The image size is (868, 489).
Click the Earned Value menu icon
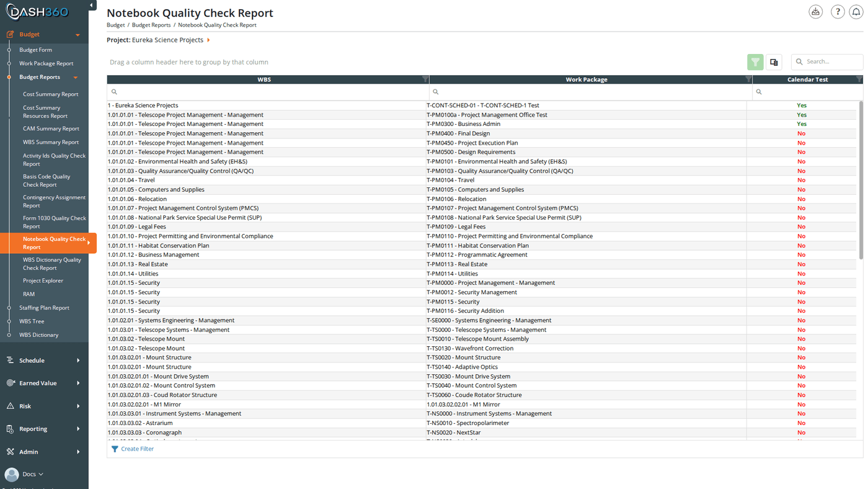pos(10,384)
